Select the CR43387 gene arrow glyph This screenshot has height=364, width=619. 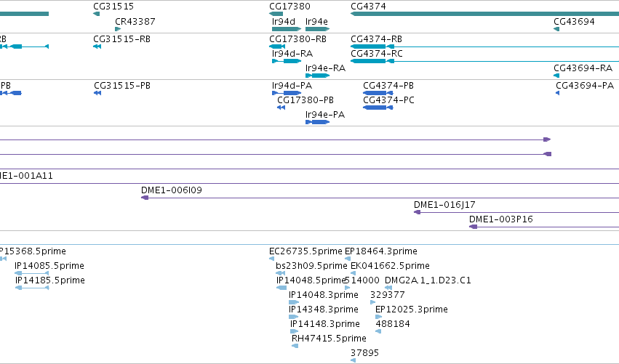click(x=118, y=29)
